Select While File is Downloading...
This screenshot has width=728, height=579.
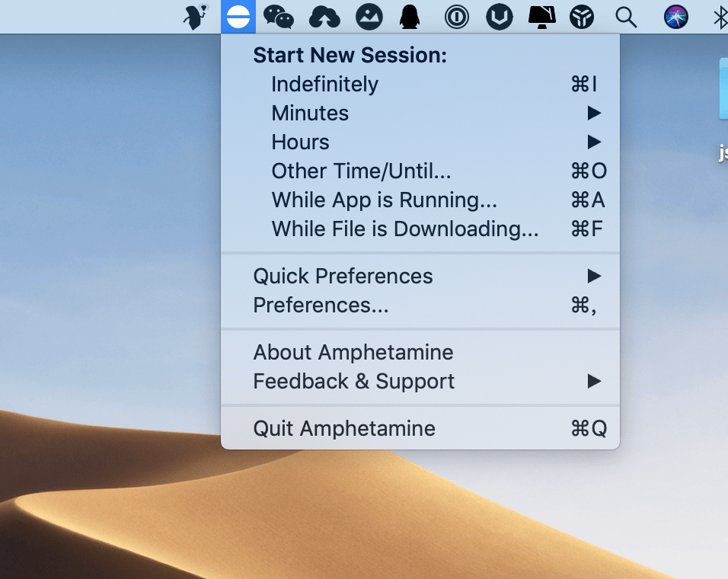[x=420, y=229]
